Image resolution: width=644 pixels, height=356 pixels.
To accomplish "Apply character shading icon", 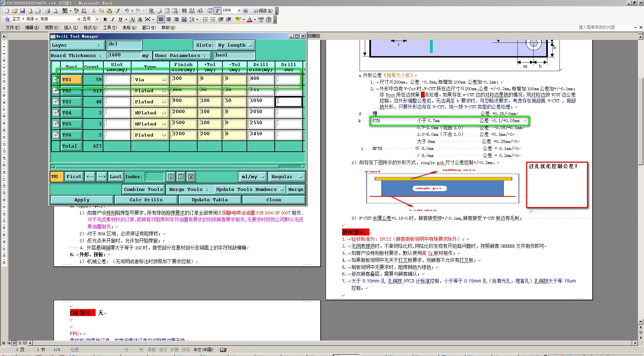I will click(x=140, y=19).
